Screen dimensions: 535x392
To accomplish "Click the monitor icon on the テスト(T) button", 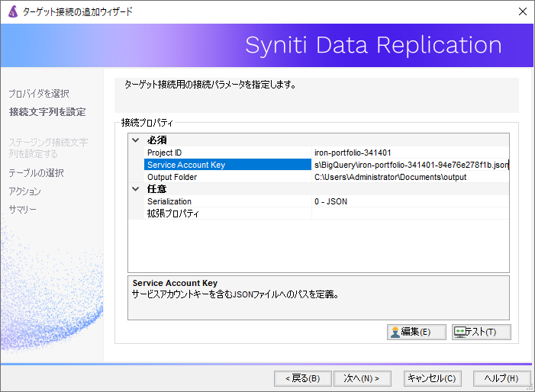I will 460,332.
